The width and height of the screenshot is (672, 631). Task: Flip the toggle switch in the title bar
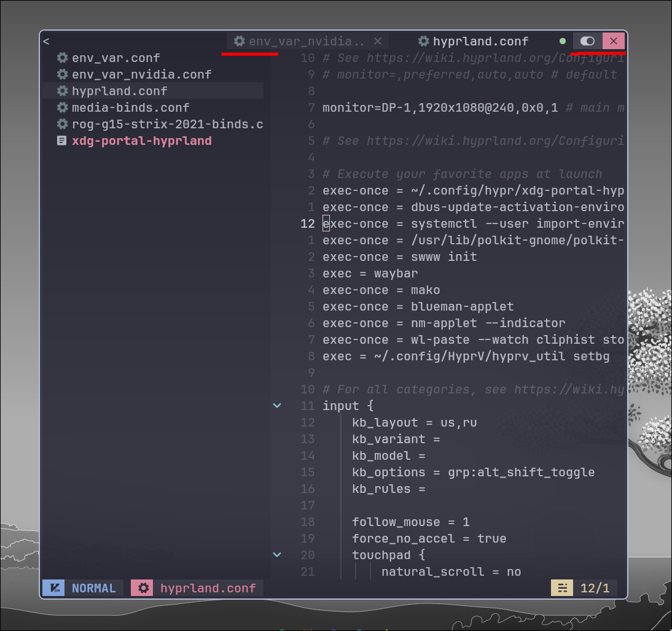[x=587, y=41]
